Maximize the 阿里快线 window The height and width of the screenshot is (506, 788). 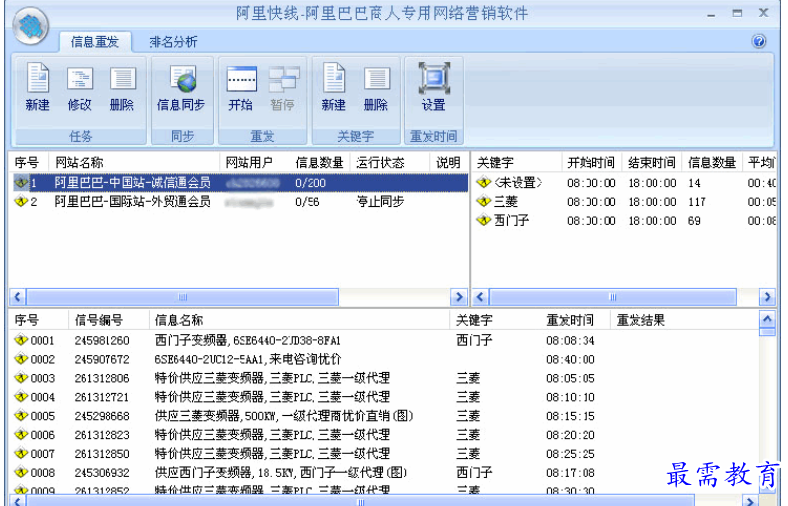tap(737, 14)
